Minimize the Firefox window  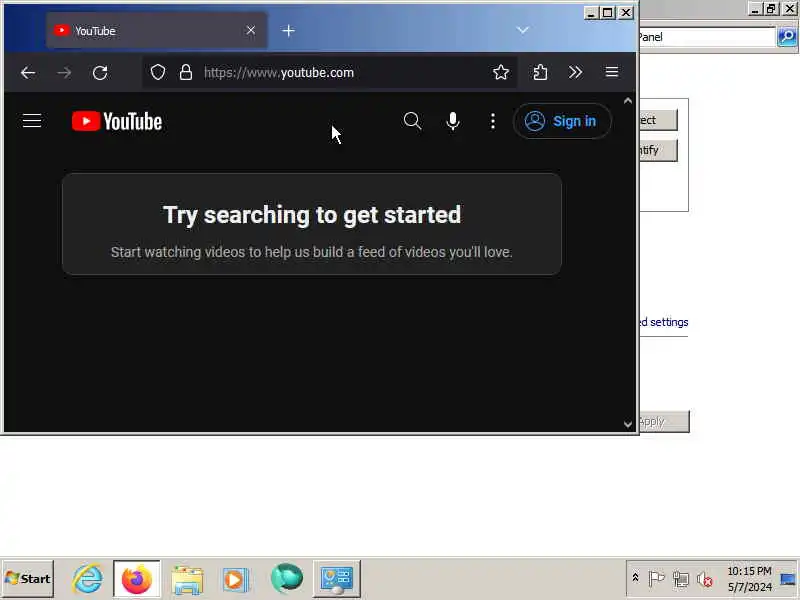(591, 12)
